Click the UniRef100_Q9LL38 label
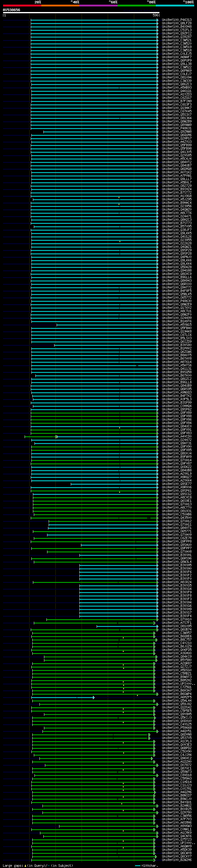 point(177,64)
